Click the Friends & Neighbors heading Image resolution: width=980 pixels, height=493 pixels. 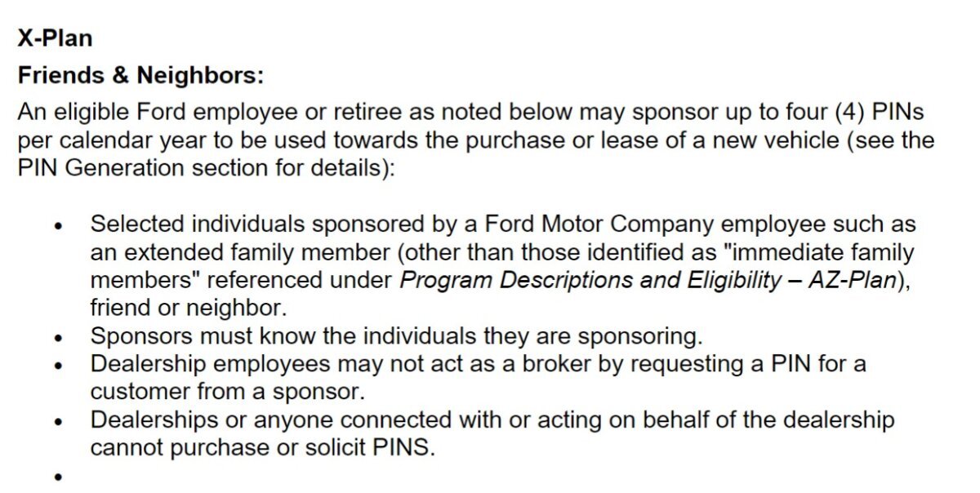(x=140, y=75)
